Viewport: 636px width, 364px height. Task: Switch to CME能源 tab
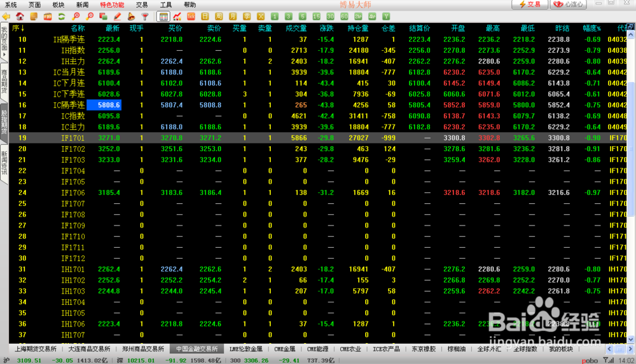click(317, 349)
